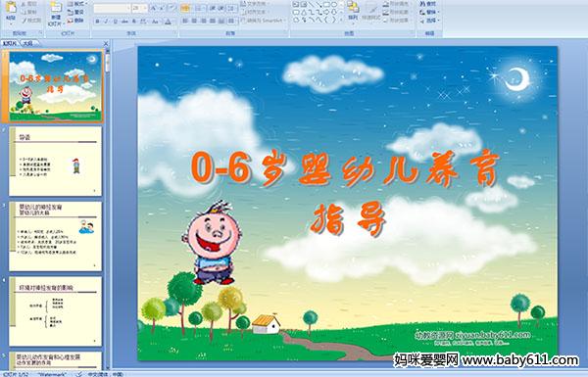This screenshot has height=377, width=588.
Task: Click the Delete slide button
Action: point(75,21)
